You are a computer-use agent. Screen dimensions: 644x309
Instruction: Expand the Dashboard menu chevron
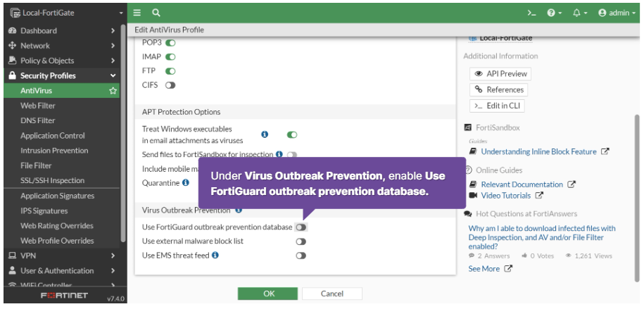click(113, 30)
